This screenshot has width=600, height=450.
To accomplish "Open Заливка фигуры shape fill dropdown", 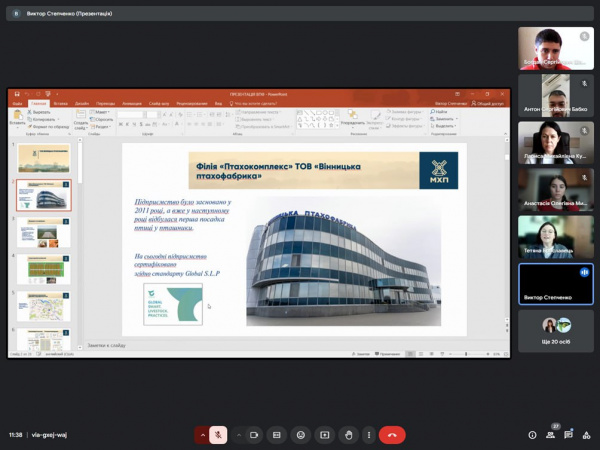I will [x=404, y=112].
